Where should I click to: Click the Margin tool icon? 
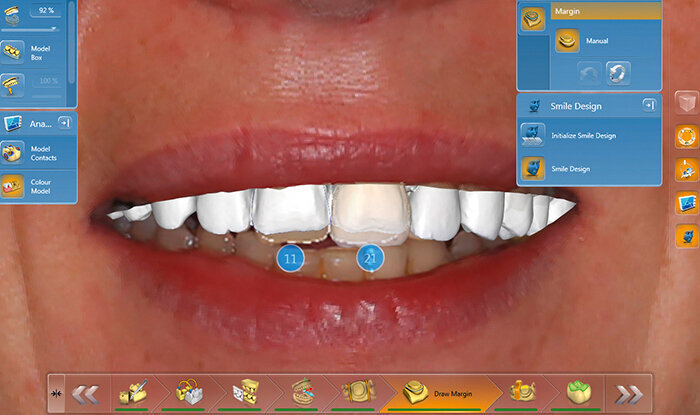click(533, 19)
